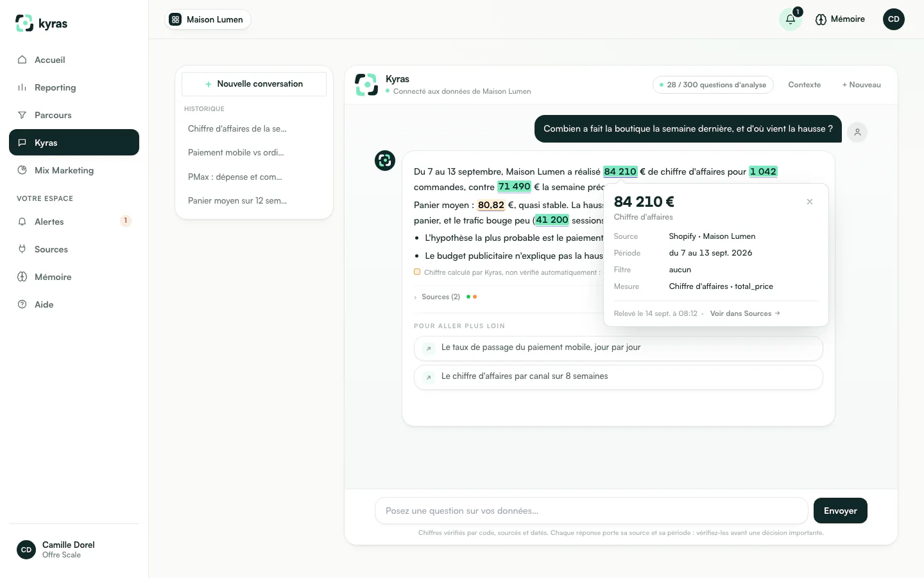Open the Aide help page
Screen dimensions: 924x578
[74, 304]
